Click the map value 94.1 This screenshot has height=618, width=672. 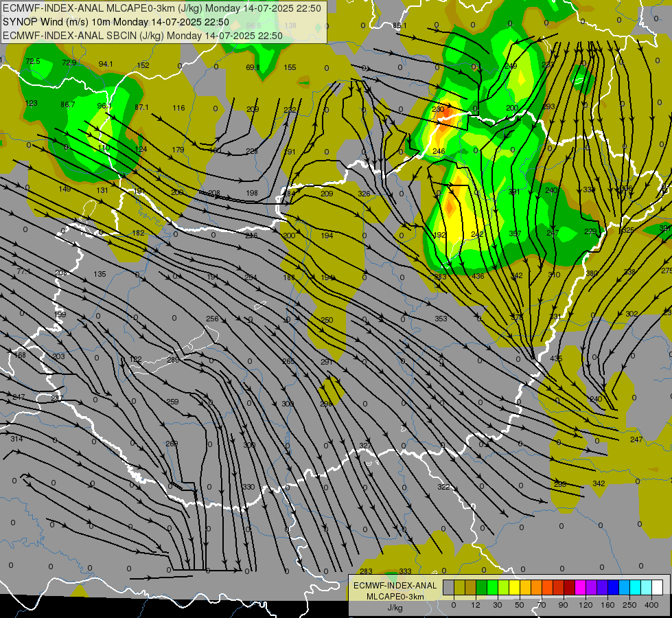pyautogui.click(x=106, y=64)
